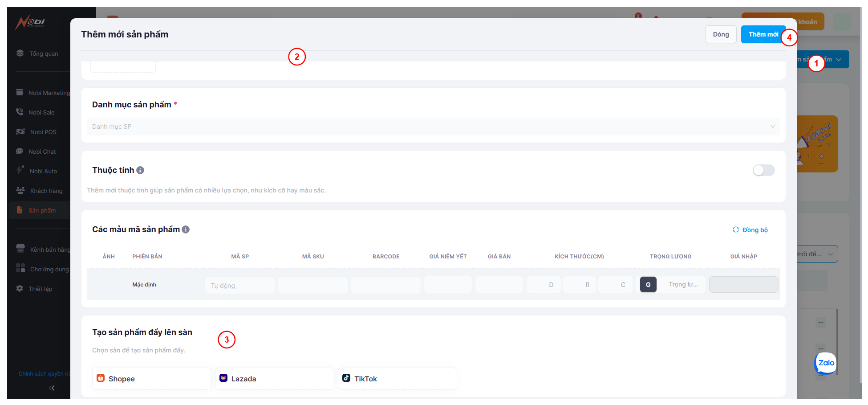Click the info icon beside Các mẫu mã sản phẩm
Screen dimensions: 868x405
coord(186,229)
